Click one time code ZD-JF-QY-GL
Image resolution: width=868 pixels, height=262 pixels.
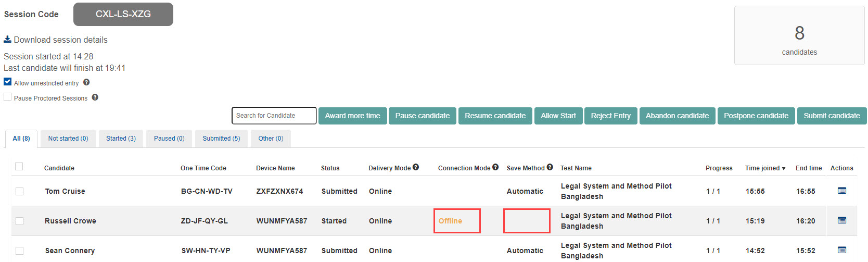pyautogui.click(x=205, y=221)
